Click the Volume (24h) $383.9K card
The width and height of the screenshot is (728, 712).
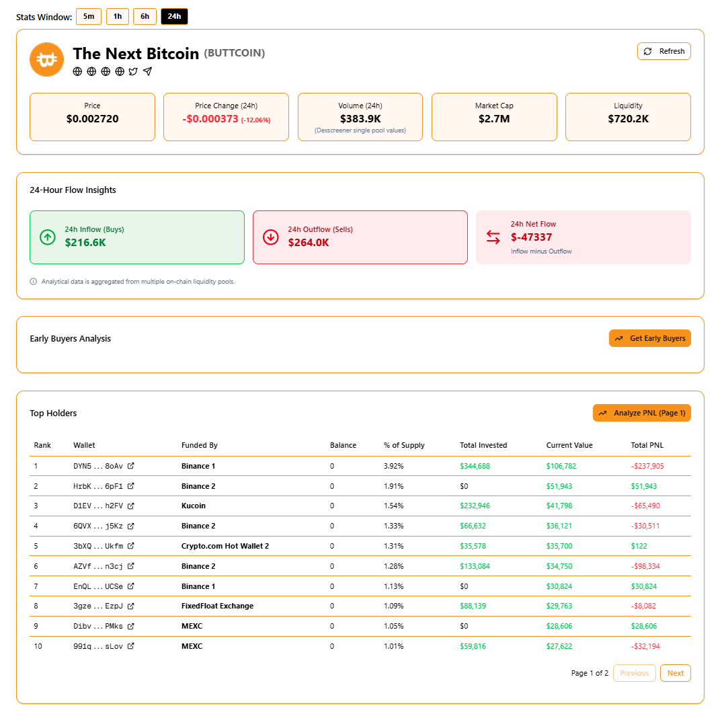point(360,117)
